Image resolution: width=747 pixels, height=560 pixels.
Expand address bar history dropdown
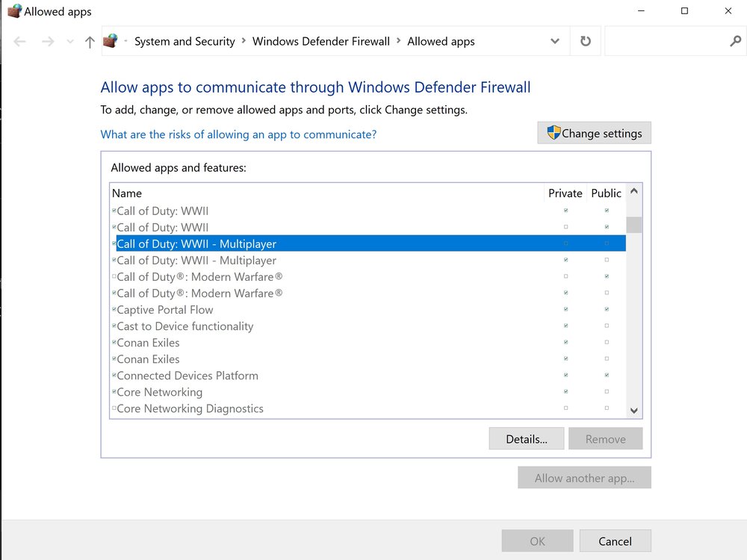tap(555, 42)
